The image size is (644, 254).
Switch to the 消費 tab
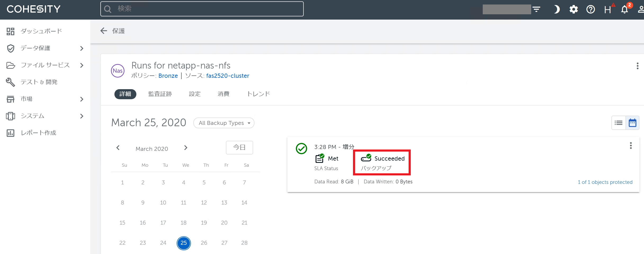[x=223, y=94]
